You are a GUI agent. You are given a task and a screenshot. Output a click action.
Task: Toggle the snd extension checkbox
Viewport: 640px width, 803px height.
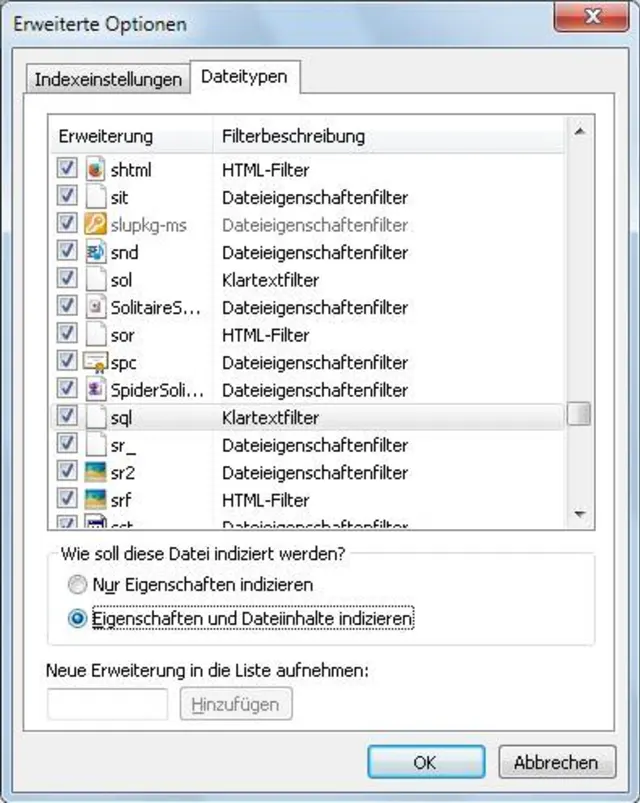[x=67, y=250]
